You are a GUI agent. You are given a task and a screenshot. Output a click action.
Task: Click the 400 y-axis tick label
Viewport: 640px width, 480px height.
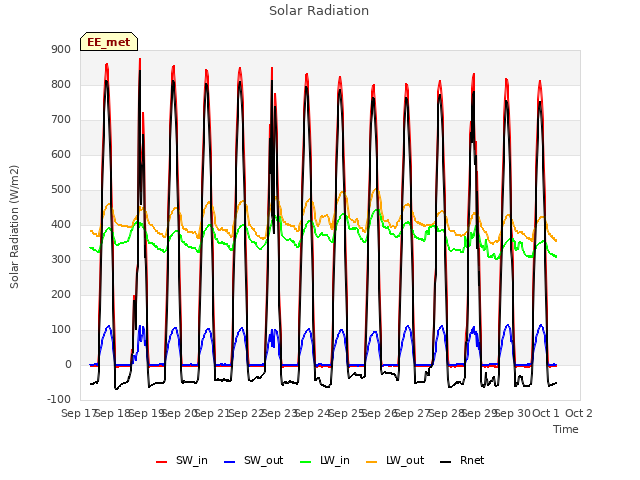click(61, 224)
